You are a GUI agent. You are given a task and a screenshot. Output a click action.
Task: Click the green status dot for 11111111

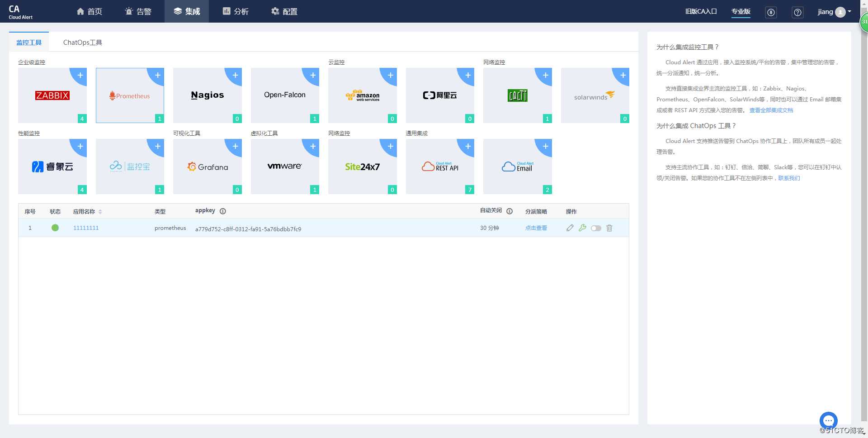pyautogui.click(x=55, y=228)
